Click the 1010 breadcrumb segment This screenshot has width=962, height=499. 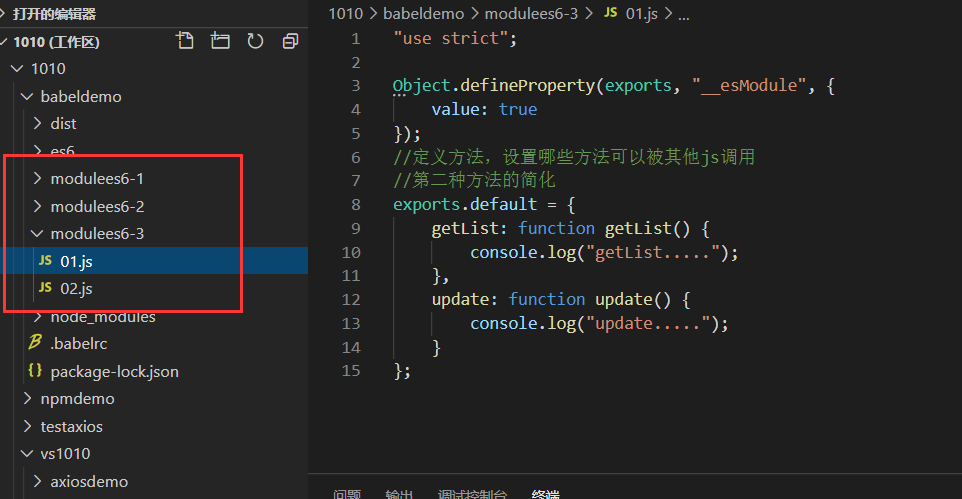345,13
